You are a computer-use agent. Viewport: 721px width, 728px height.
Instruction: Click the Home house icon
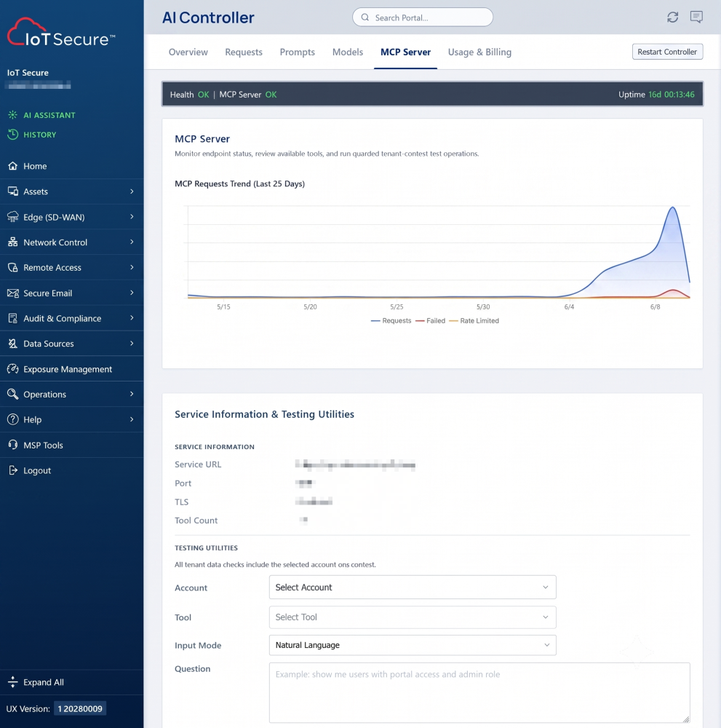(x=13, y=166)
